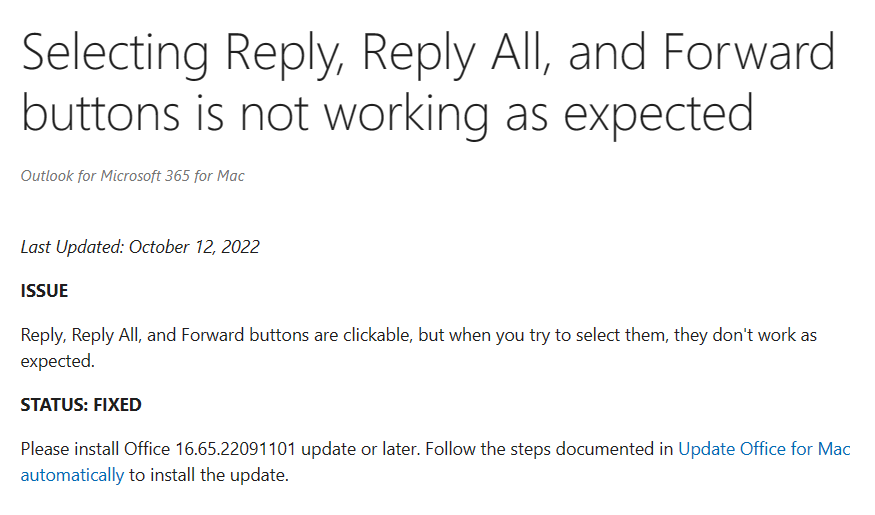This screenshot has width=875, height=515.
Task: Click the date "October 12, 2022"
Action: [194, 247]
